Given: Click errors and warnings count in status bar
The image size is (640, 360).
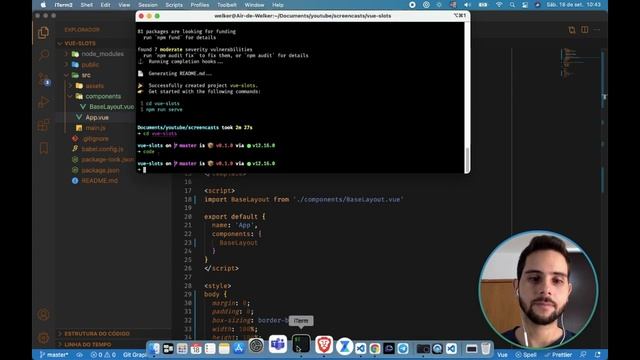Looking at the screenshot, I should (x=103, y=355).
